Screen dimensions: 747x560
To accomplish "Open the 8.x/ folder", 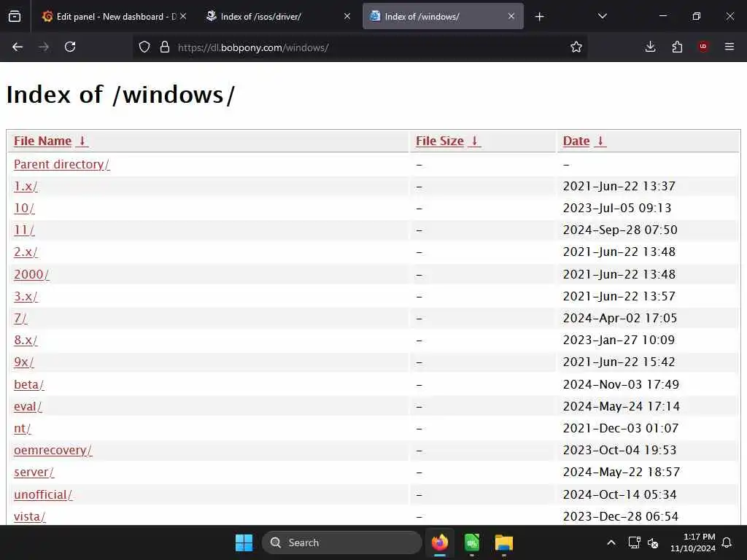I will tap(26, 340).
